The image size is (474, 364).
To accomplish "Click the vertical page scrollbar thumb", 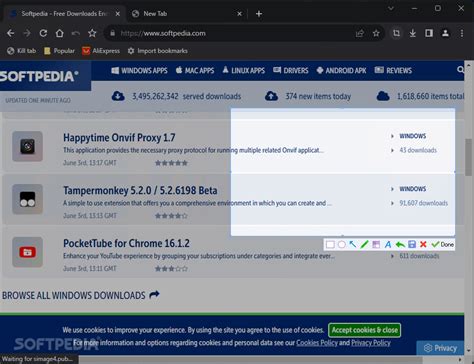I will (469, 157).
